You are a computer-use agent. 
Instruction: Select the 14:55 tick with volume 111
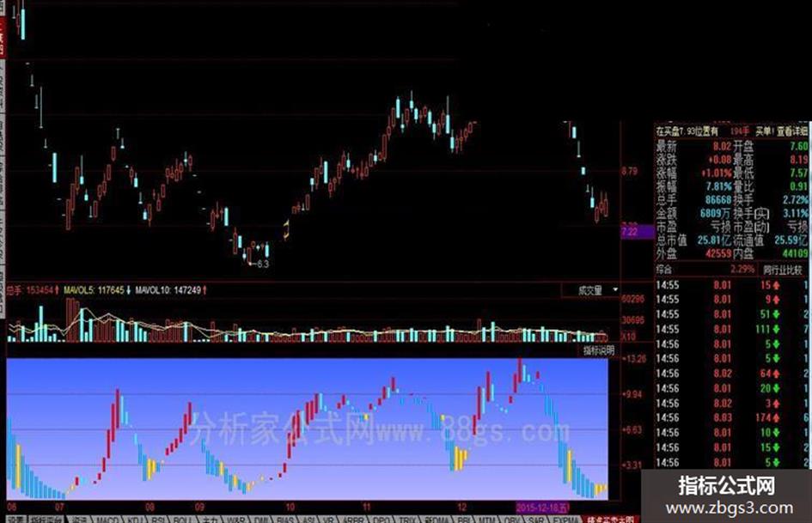coord(732,329)
